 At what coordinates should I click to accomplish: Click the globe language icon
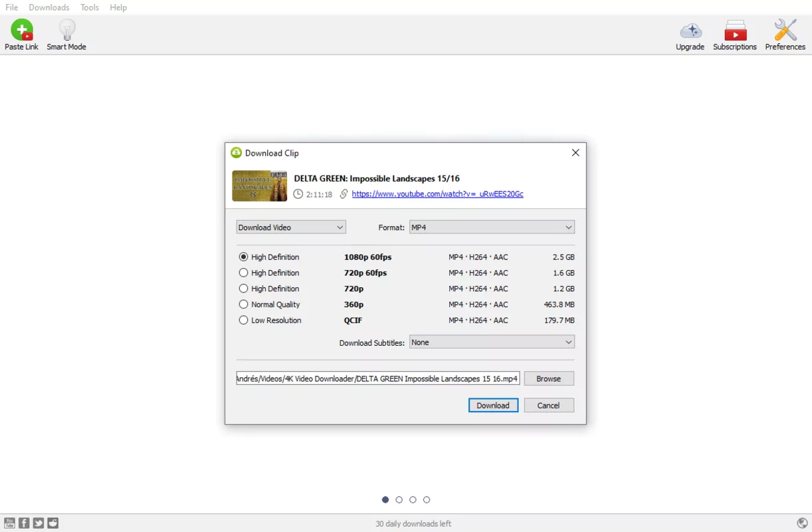(x=803, y=523)
